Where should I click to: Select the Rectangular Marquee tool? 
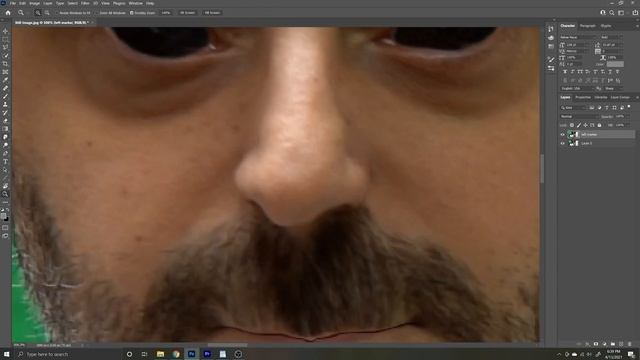[x=5, y=39]
